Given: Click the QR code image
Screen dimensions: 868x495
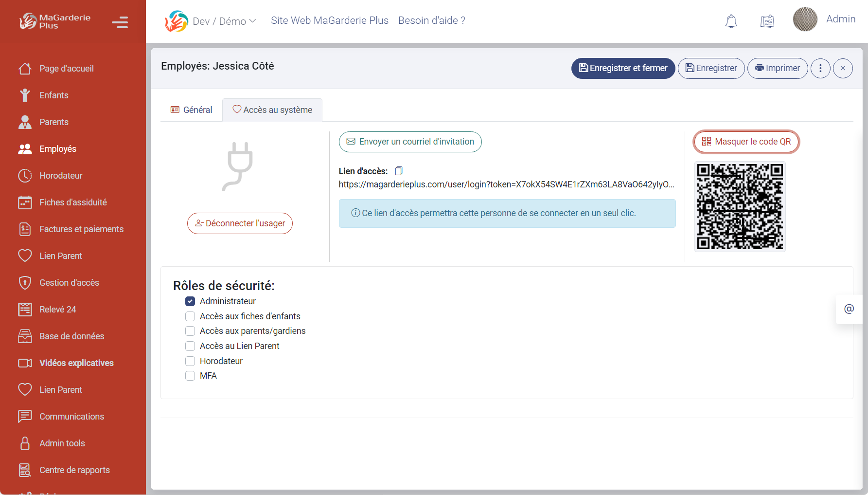Looking at the screenshot, I should (x=740, y=206).
